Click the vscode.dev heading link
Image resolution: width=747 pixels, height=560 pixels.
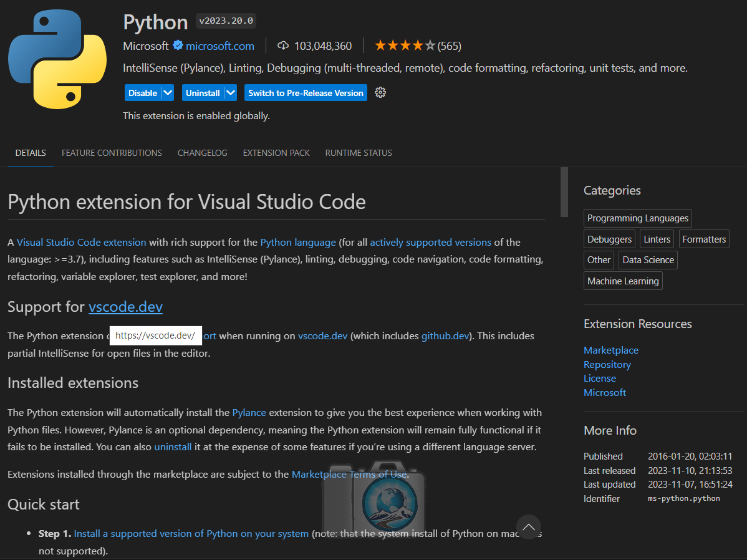point(125,307)
